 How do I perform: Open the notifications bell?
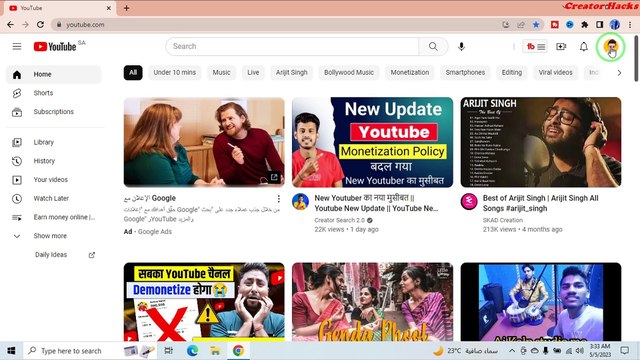pyautogui.click(x=584, y=47)
